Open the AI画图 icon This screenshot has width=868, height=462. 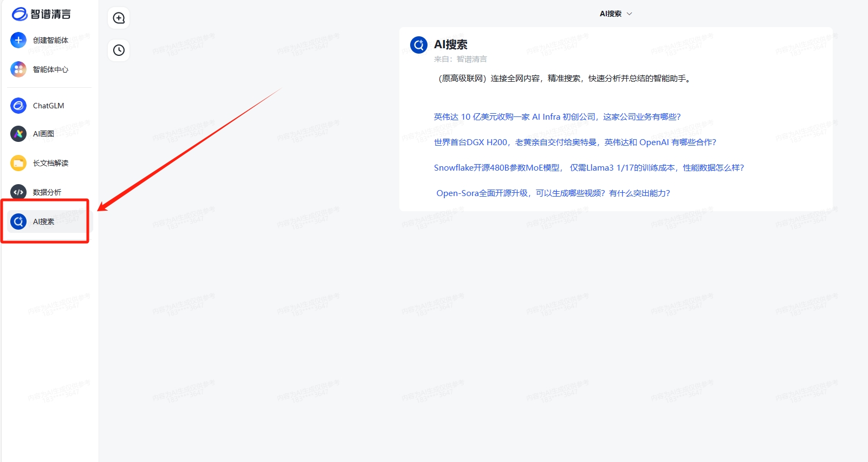click(18, 134)
